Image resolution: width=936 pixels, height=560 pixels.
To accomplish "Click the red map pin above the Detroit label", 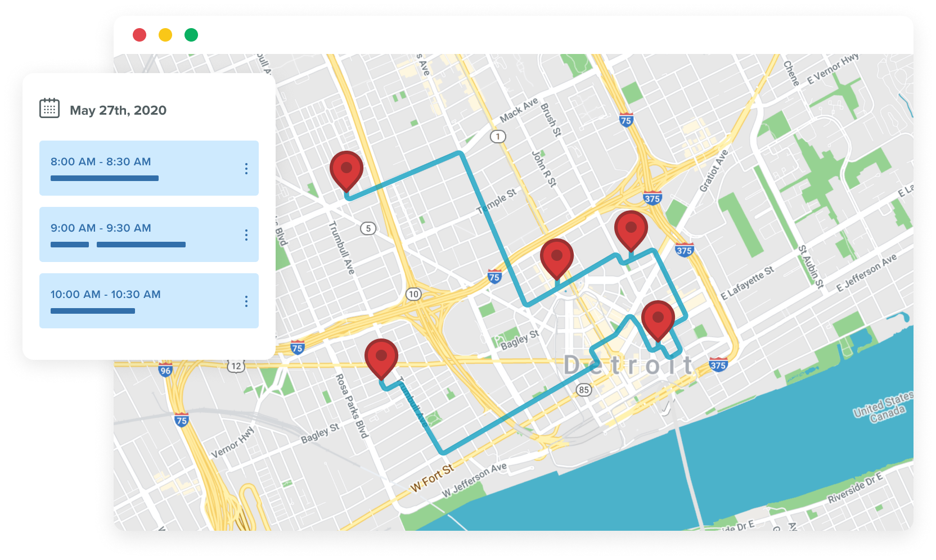I will pos(658,322).
